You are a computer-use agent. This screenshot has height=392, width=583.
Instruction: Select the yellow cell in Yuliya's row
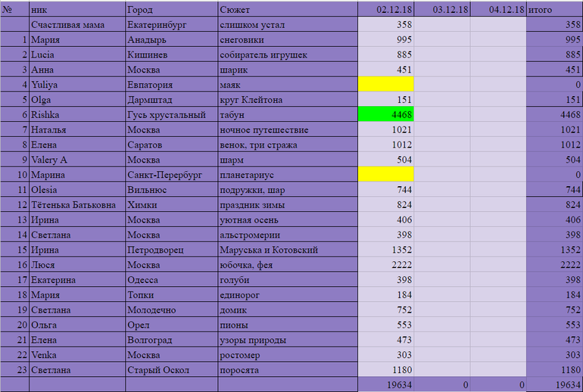[x=385, y=85]
